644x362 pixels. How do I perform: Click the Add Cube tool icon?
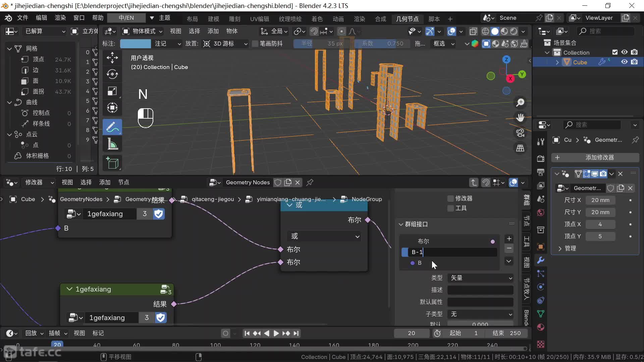(x=112, y=163)
